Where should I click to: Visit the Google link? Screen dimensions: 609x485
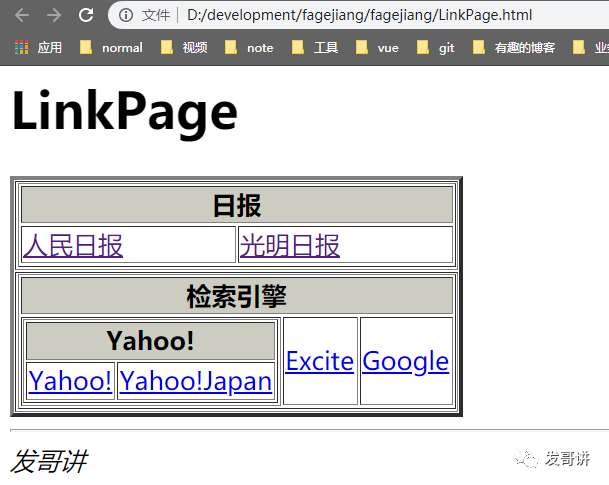coord(405,362)
